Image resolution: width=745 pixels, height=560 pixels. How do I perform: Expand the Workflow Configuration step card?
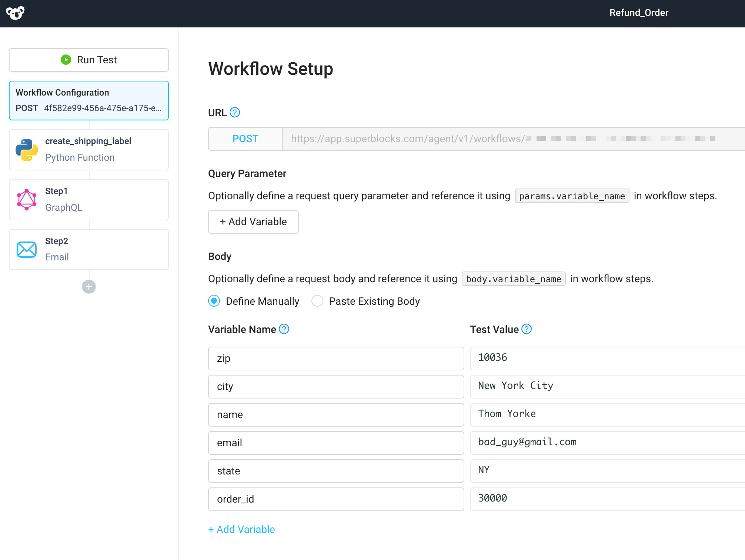(x=88, y=100)
